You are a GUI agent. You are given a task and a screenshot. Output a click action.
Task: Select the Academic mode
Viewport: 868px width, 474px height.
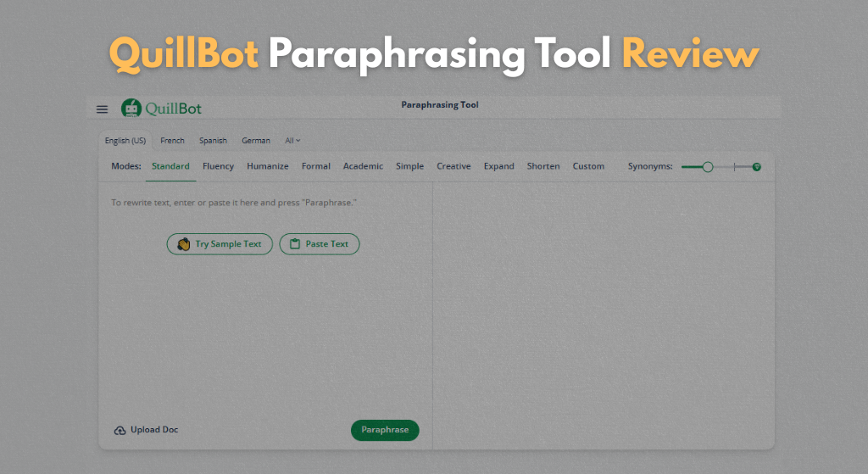point(363,166)
